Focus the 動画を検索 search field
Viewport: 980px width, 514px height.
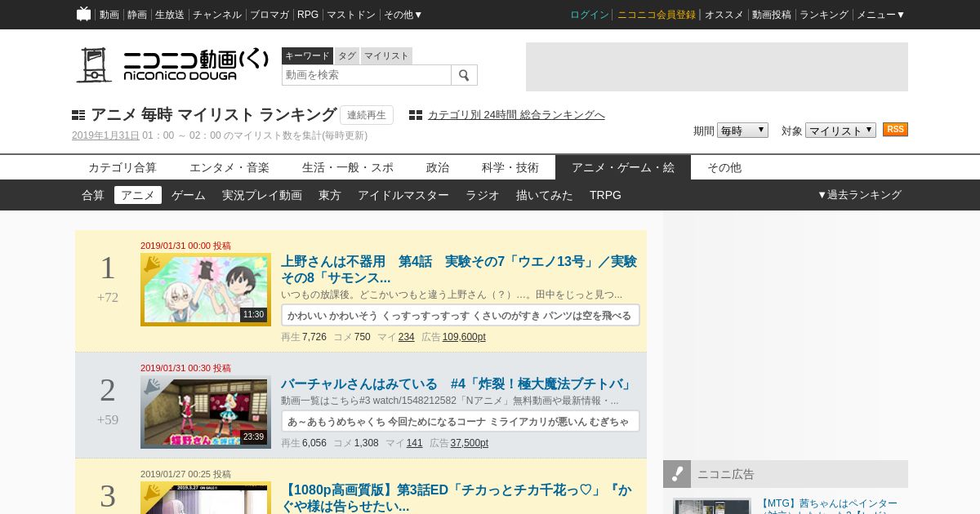pyautogui.click(x=367, y=75)
